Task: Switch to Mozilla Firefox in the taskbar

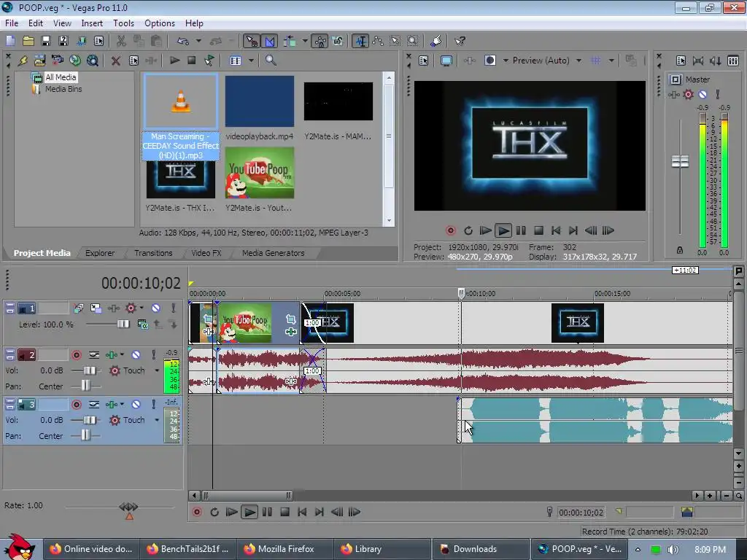Action: [286, 549]
